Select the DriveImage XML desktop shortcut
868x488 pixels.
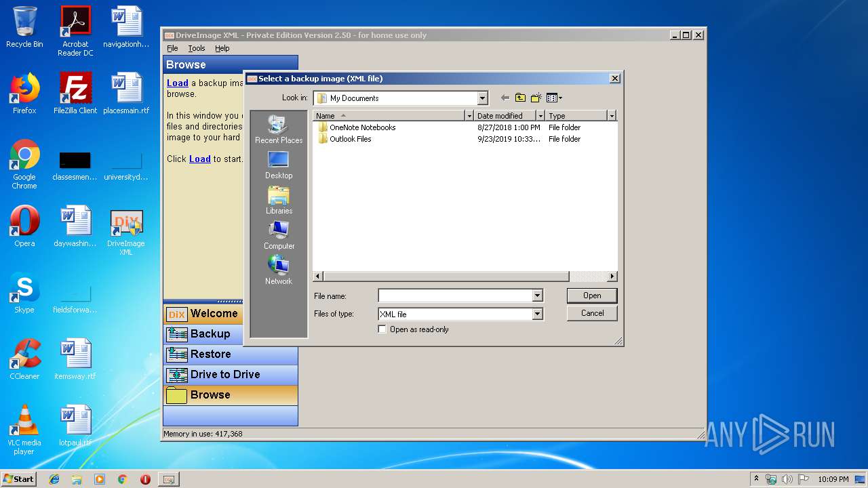[x=126, y=232]
